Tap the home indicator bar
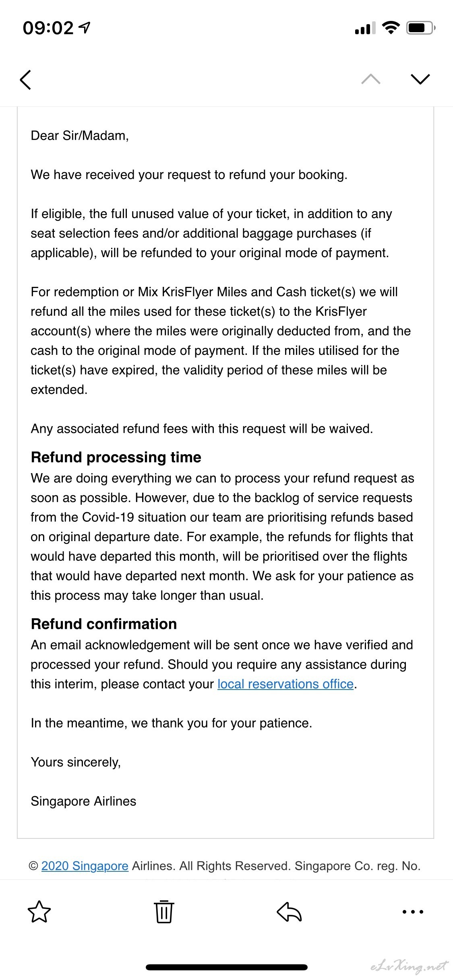This screenshot has height=980, width=453. (226, 967)
